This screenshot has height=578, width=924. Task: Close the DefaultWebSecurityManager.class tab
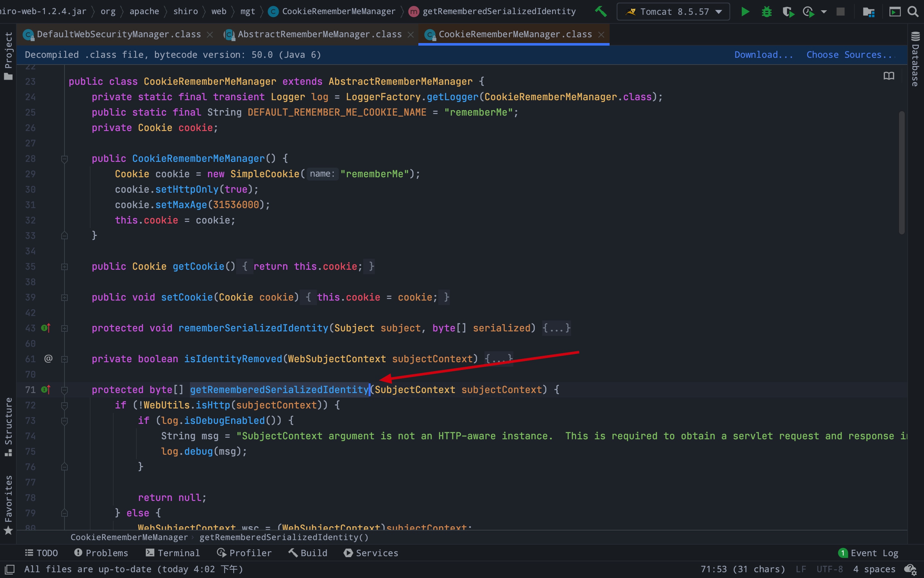[x=210, y=35]
